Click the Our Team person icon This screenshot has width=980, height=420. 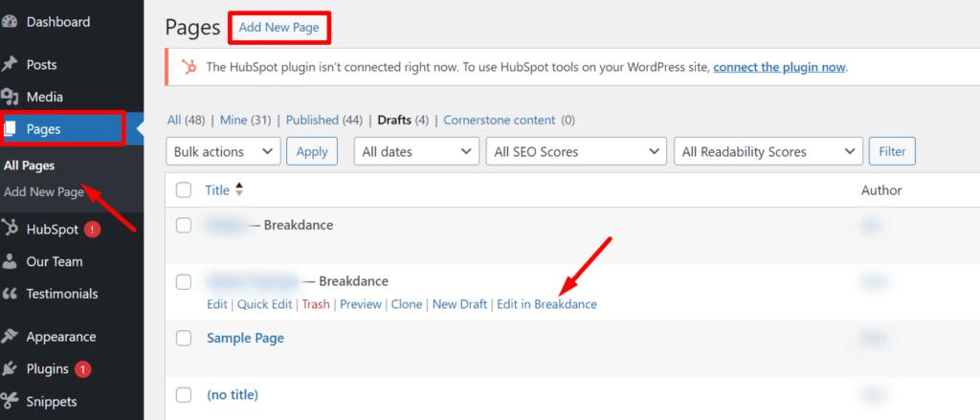tap(11, 261)
